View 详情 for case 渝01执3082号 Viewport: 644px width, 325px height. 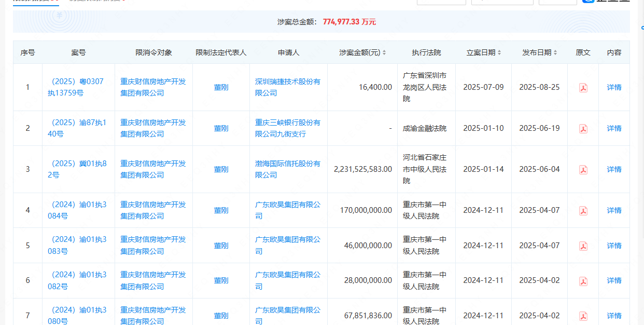click(x=614, y=280)
